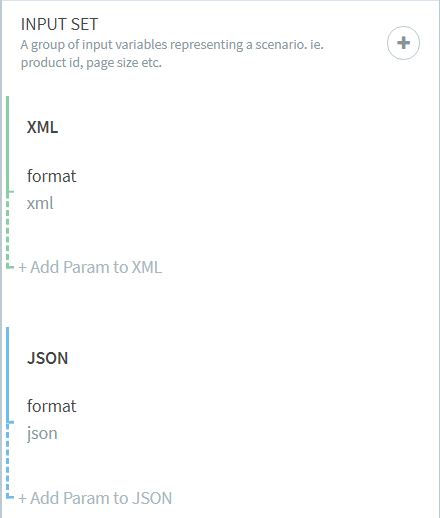This screenshot has width=440, height=518.
Task: Edit the format parameter name under JSON
Action: pyautogui.click(x=52, y=406)
